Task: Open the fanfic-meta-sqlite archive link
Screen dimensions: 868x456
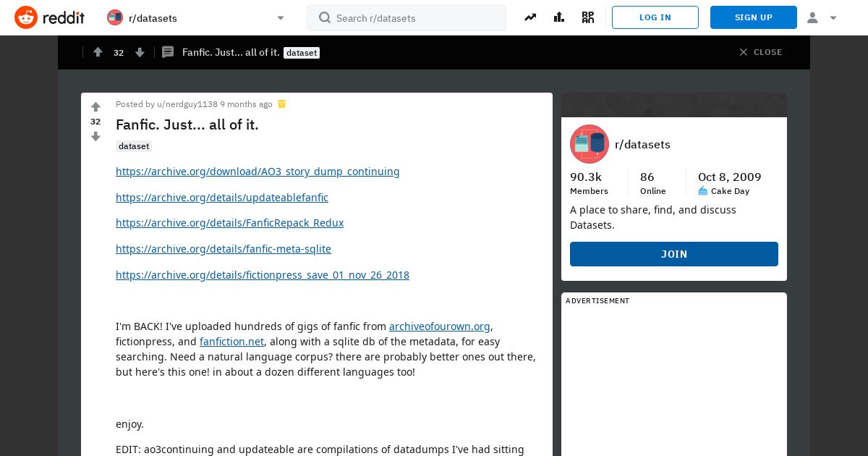Action: click(224, 249)
